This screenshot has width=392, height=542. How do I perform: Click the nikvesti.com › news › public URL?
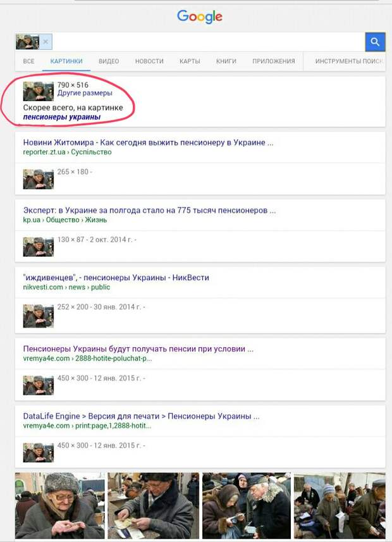[x=66, y=287]
